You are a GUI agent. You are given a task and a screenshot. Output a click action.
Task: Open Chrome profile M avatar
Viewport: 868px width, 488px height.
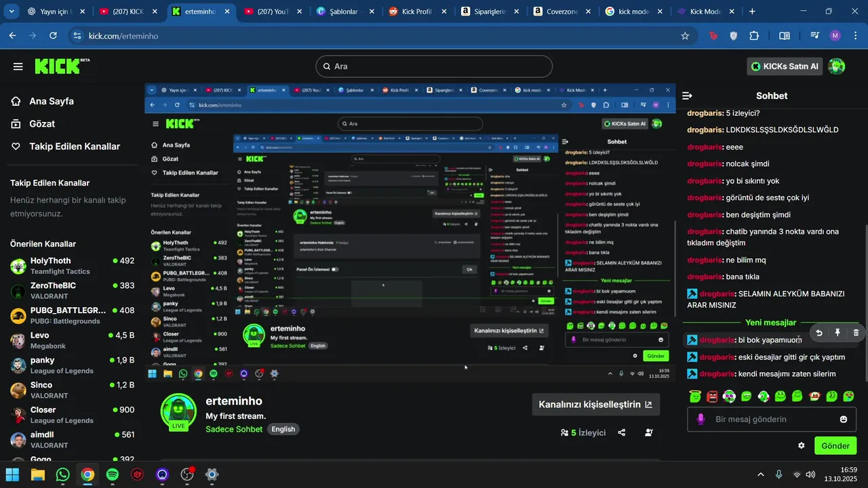coord(835,36)
